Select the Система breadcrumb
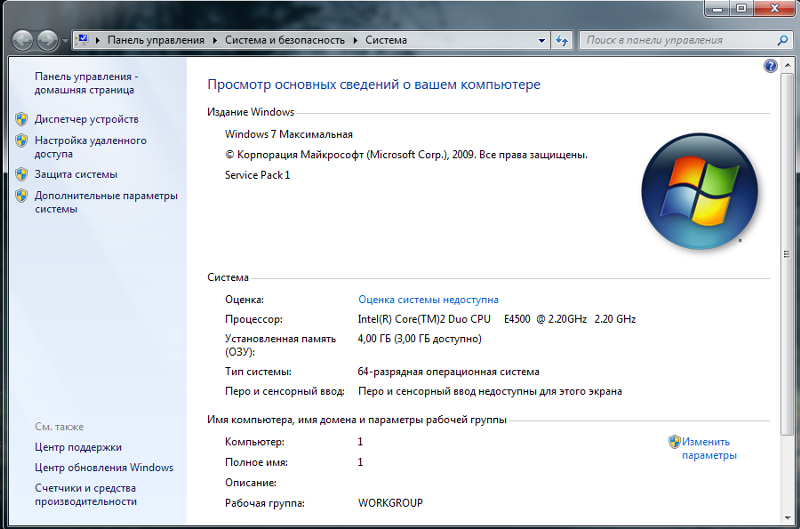This screenshot has width=800, height=529. (x=386, y=40)
